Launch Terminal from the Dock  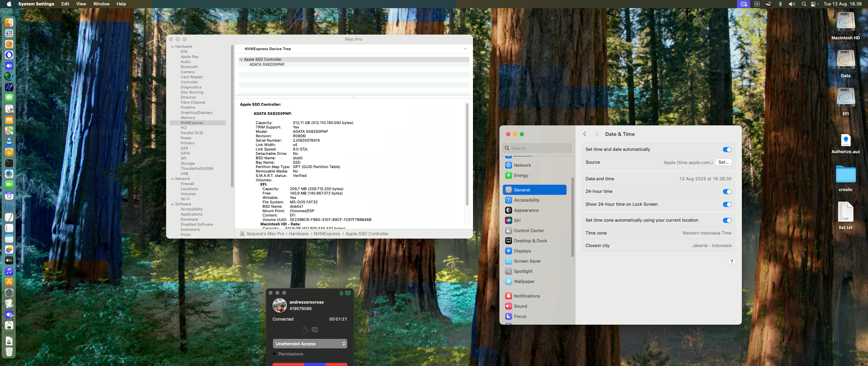click(9, 163)
